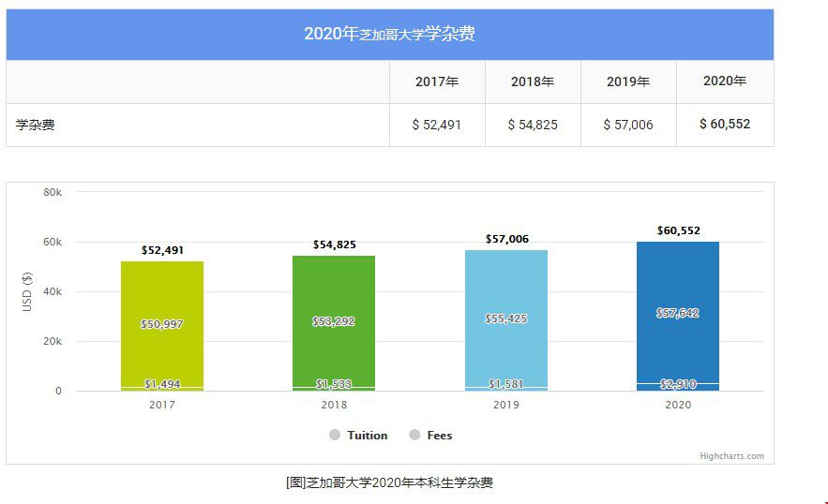The height and width of the screenshot is (504, 828).
Task: Click the 2018 fees segment labeled $1,533
Action: tap(334, 390)
